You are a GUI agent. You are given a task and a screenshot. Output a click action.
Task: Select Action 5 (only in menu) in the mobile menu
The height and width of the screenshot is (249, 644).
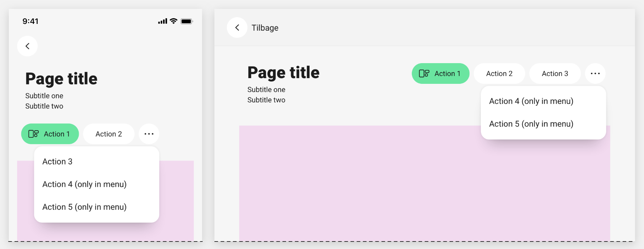click(x=84, y=207)
